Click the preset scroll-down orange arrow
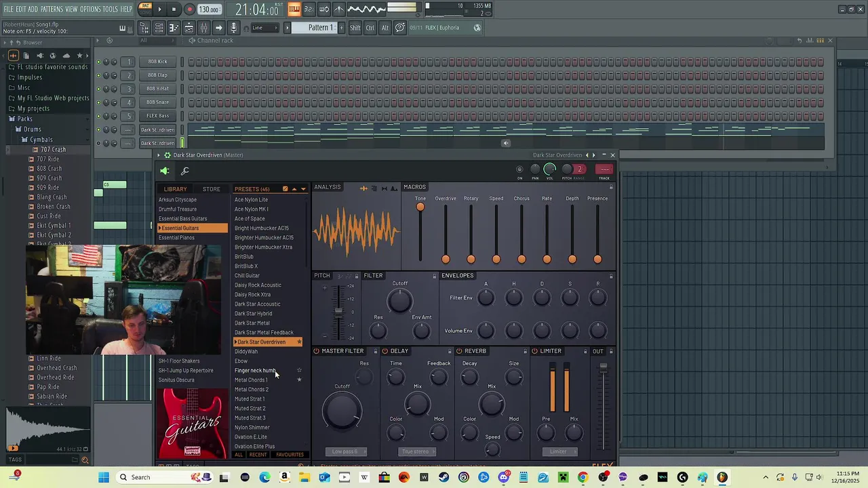 pos(303,189)
